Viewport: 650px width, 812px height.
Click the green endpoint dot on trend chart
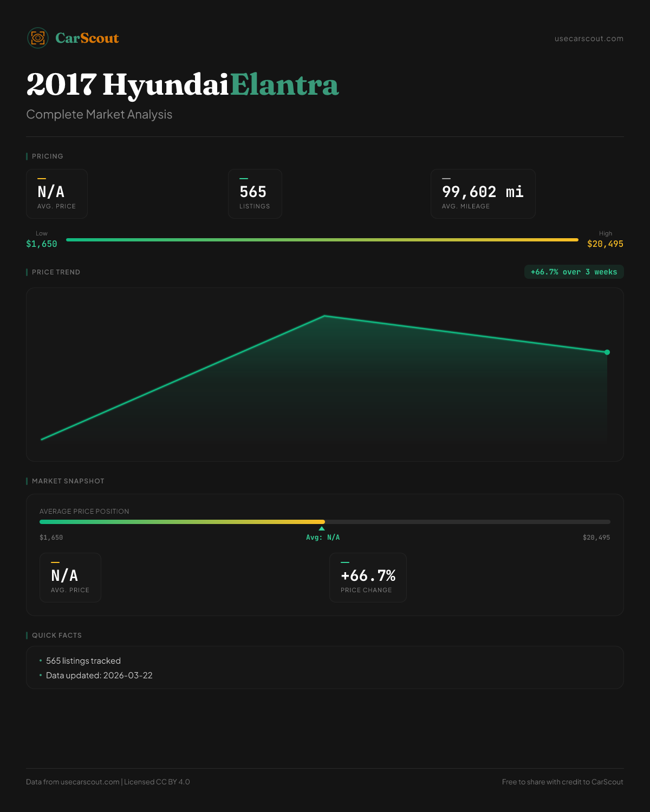[x=607, y=352]
